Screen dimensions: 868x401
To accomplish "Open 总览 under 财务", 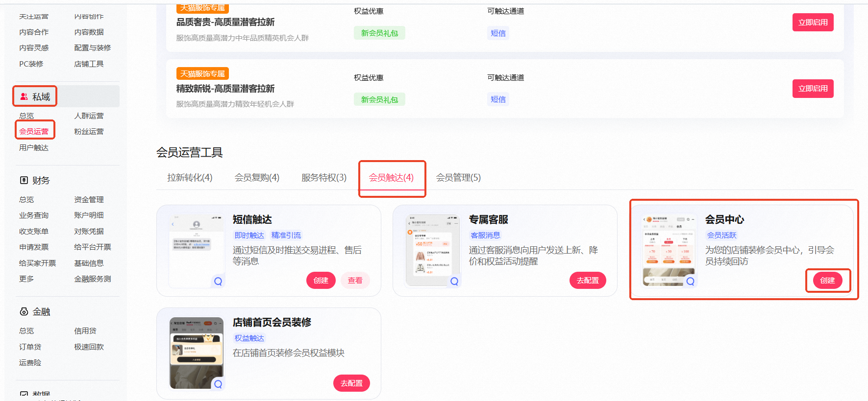I will click(x=26, y=199).
